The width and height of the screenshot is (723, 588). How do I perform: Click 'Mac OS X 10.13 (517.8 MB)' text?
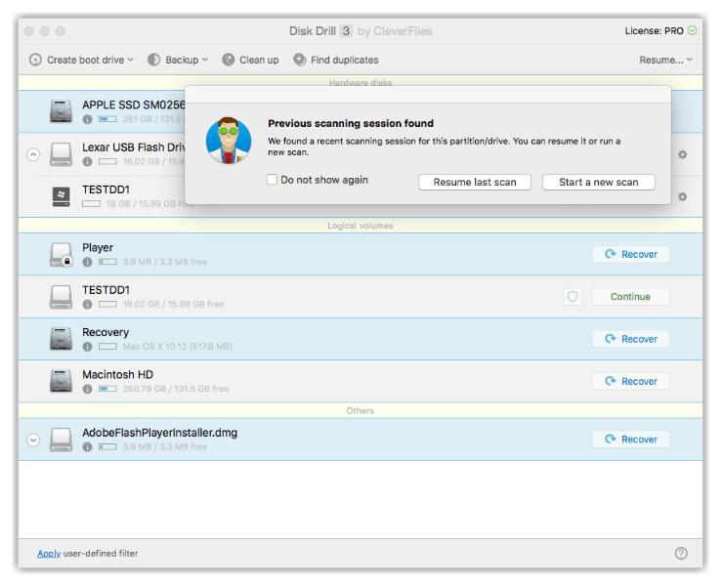(x=178, y=347)
